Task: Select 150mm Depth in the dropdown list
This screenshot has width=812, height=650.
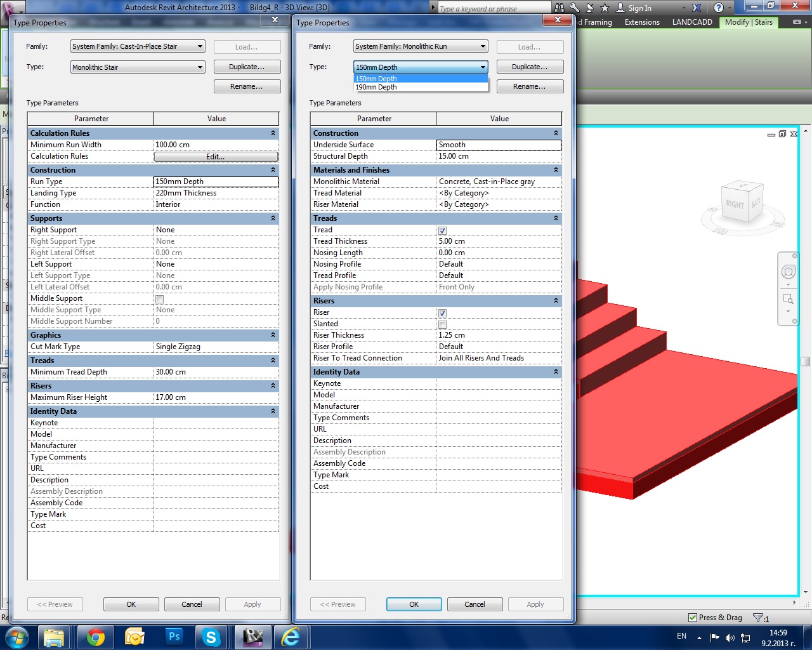Action: (x=421, y=79)
